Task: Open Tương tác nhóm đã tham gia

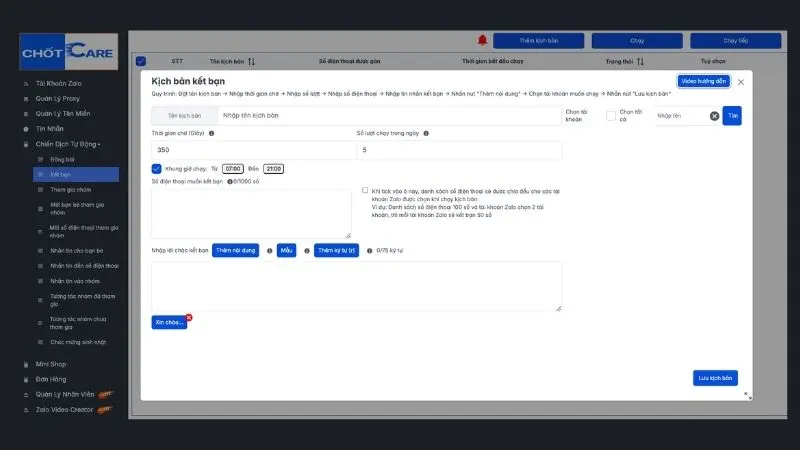Action: pyautogui.click(x=82, y=300)
